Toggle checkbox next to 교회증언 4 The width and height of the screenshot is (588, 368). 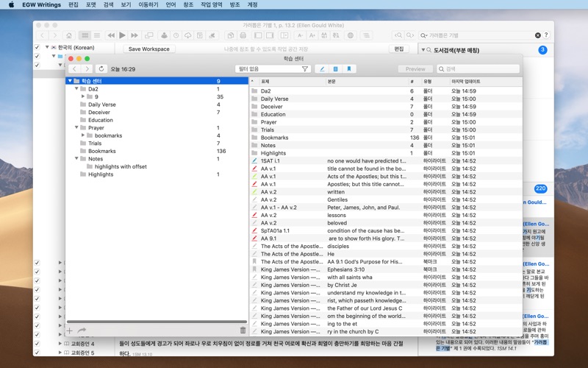pyautogui.click(x=37, y=344)
